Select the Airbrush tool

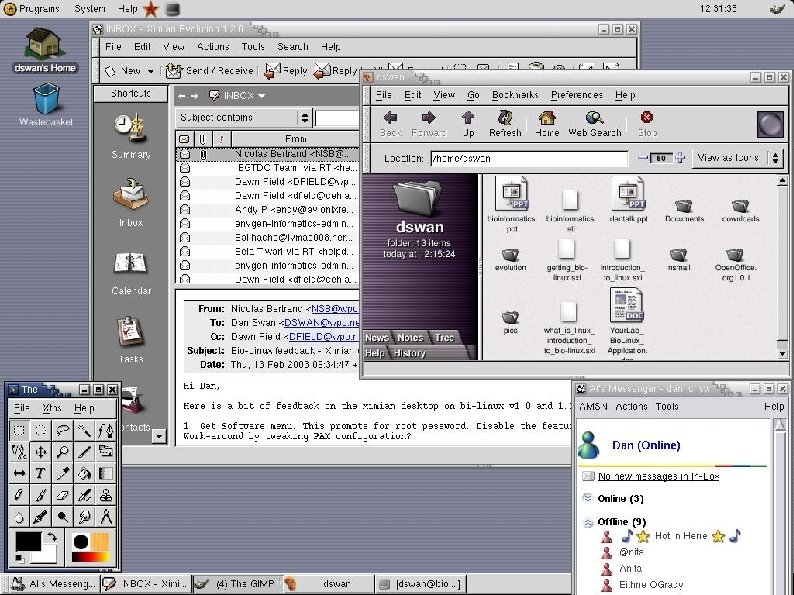coord(84,495)
